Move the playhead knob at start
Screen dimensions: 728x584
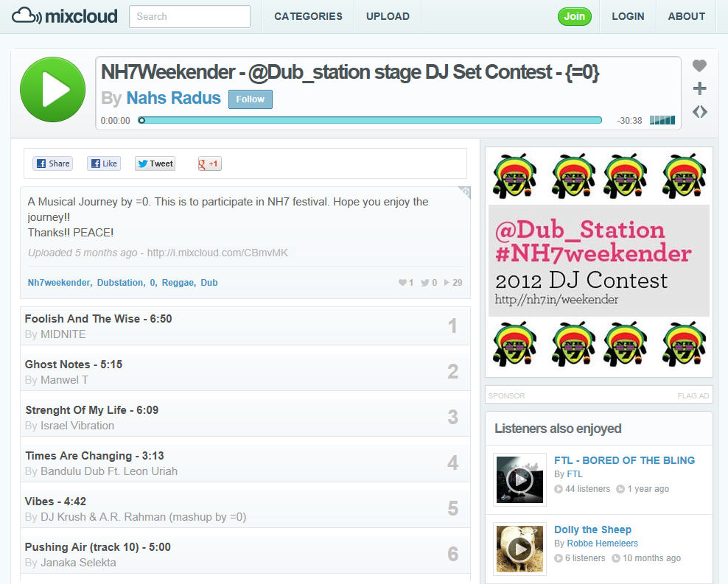click(141, 120)
